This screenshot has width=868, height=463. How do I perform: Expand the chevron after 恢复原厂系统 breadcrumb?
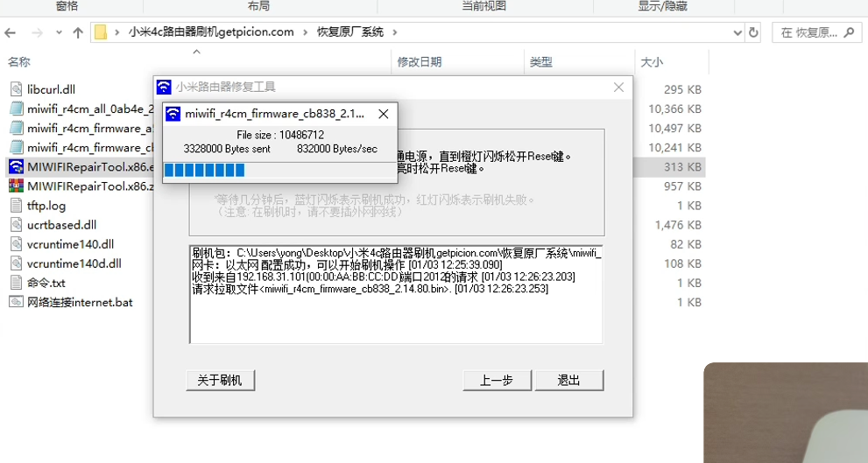click(x=395, y=32)
